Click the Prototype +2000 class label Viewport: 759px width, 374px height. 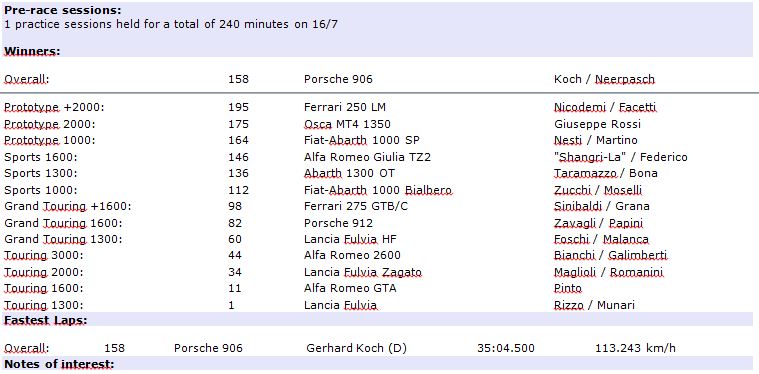click(54, 107)
